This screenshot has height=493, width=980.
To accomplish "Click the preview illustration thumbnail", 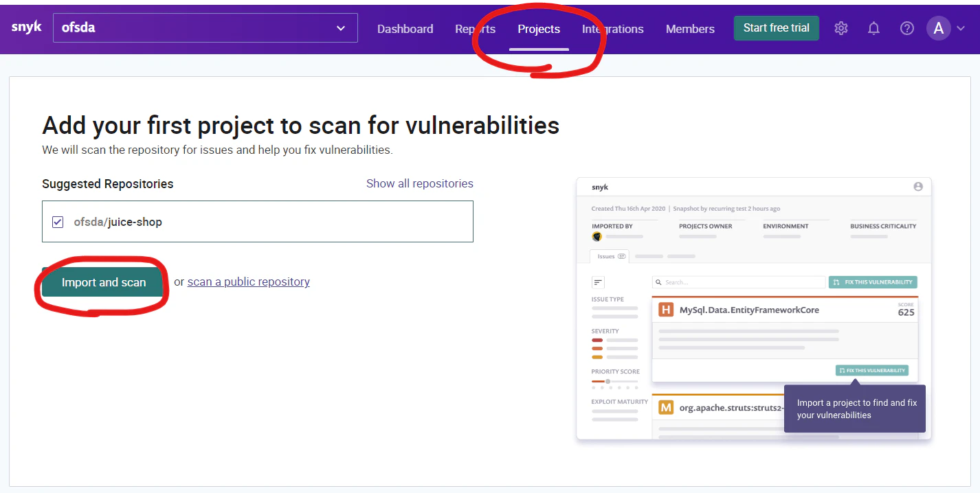I will point(754,308).
